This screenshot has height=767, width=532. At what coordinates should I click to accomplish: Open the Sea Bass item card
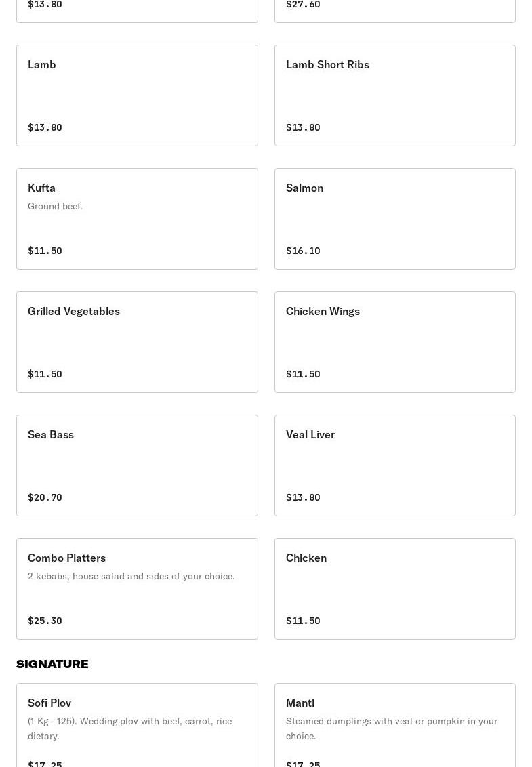pyautogui.click(x=137, y=465)
